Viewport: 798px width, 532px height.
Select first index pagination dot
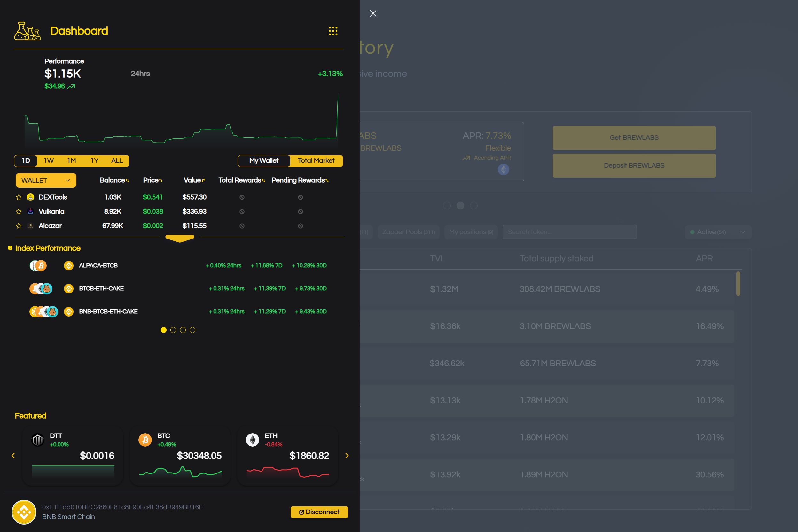tap(164, 330)
